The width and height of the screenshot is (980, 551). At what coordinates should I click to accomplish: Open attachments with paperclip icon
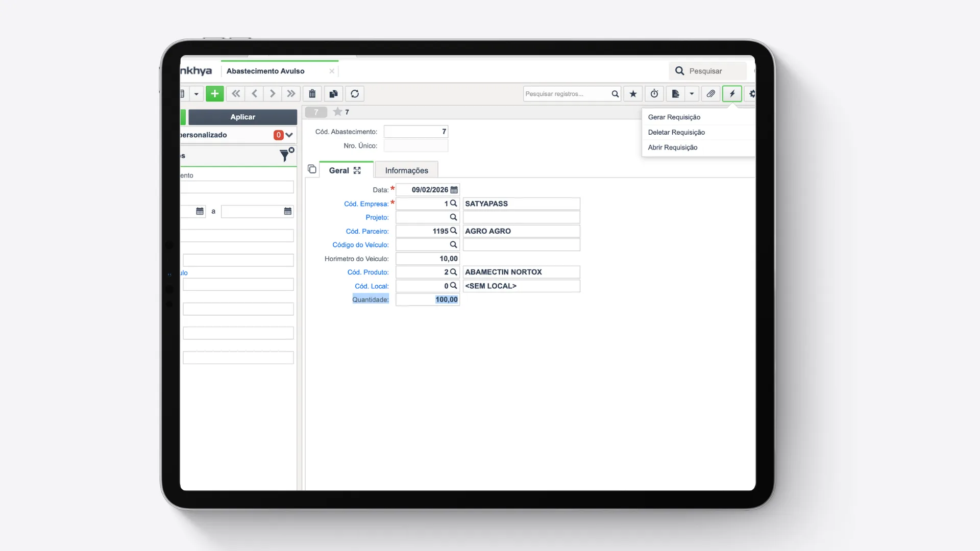[x=710, y=94]
